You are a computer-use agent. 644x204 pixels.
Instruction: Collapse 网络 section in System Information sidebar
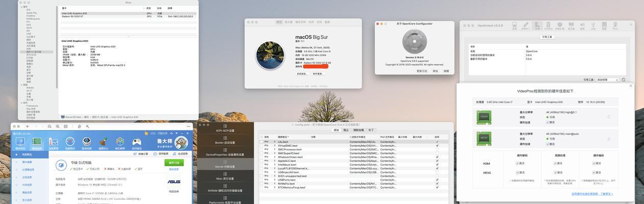21,85
